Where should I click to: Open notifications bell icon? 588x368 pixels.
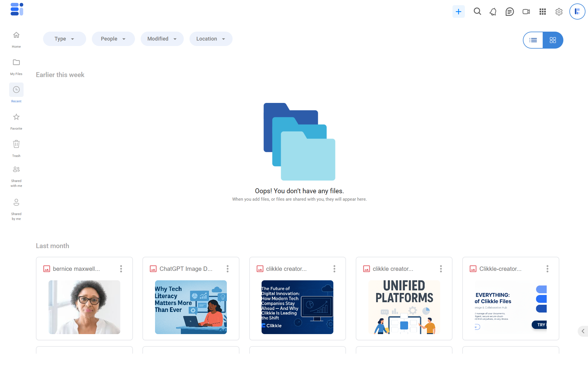point(493,11)
